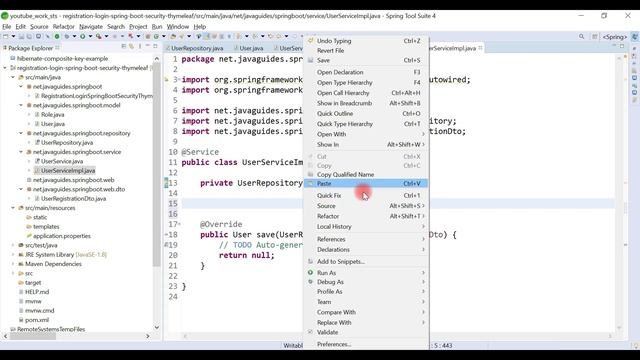
Task: Expand the JRE System Library node
Action: [x=13, y=254]
